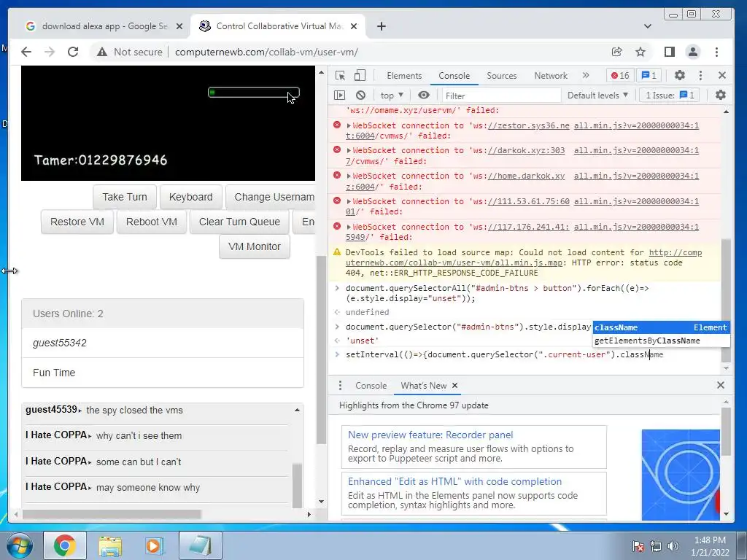This screenshot has width=747, height=560.
Task: Close the Google search tab
Action: click(x=179, y=26)
